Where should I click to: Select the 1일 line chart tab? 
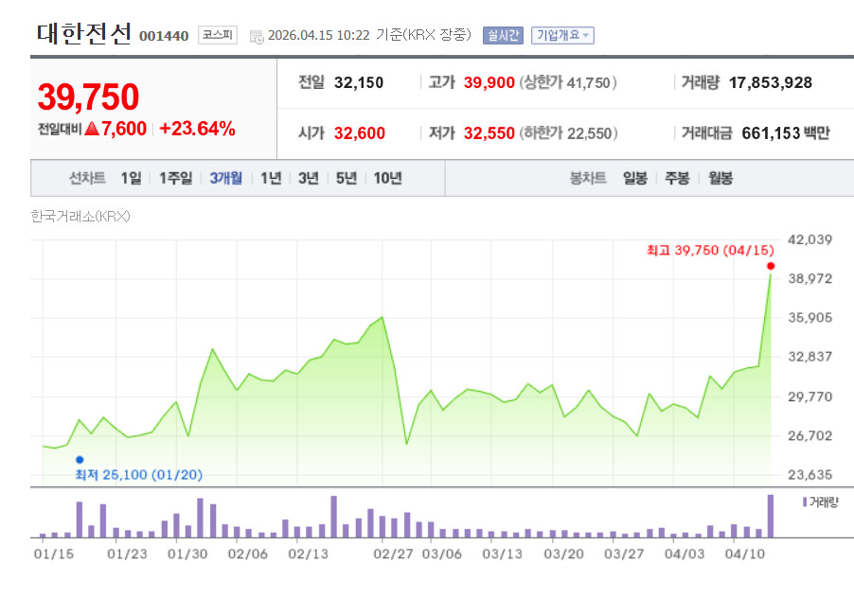point(131,178)
